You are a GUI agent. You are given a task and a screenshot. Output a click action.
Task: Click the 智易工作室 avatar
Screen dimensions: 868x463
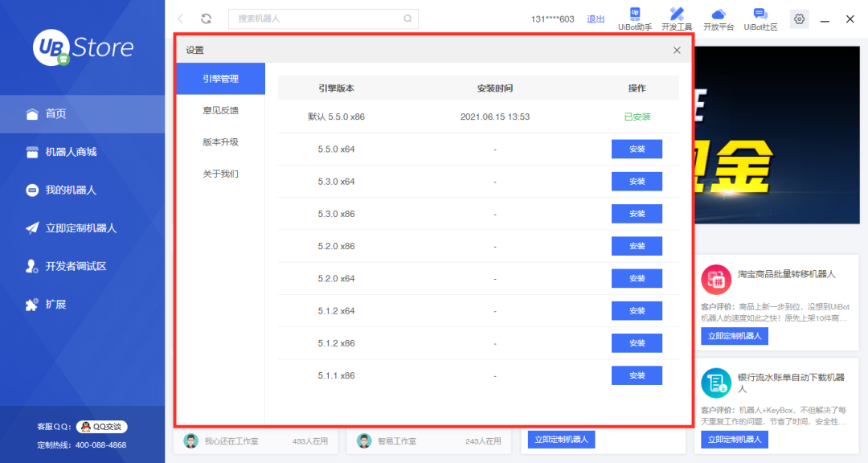[x=364, y=440]
